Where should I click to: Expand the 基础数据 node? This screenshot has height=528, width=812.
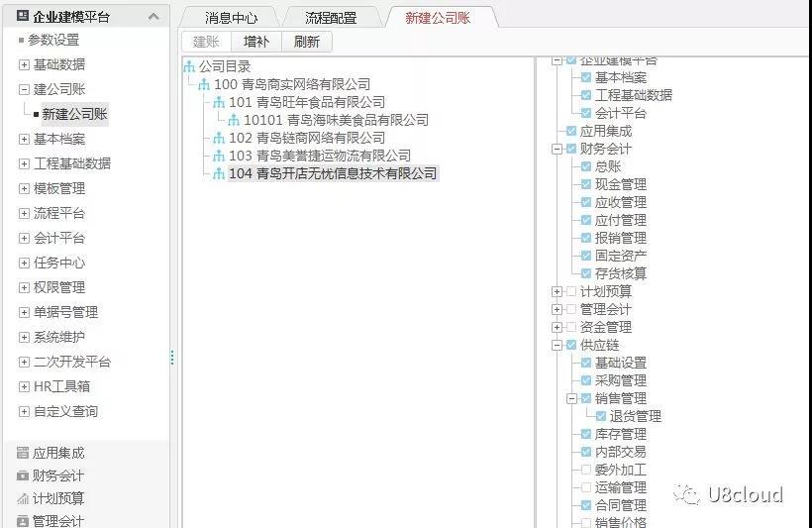click(24, 64)
